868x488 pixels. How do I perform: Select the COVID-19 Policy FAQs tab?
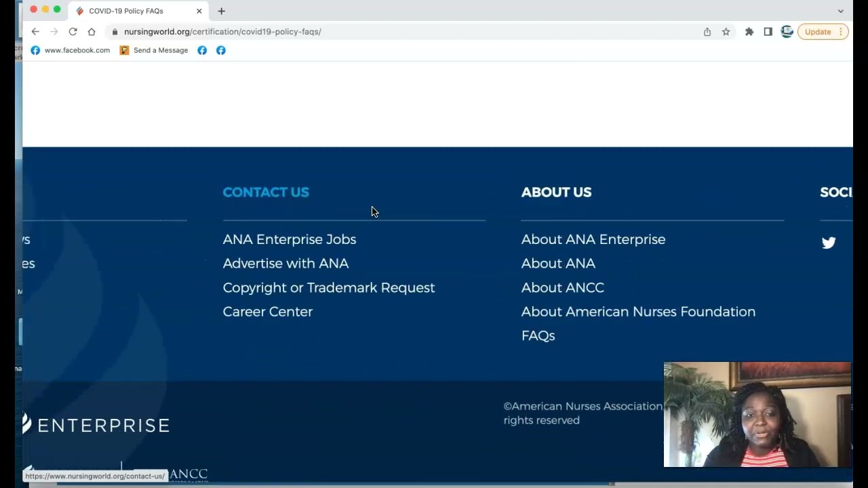click(x=139, y=11)
